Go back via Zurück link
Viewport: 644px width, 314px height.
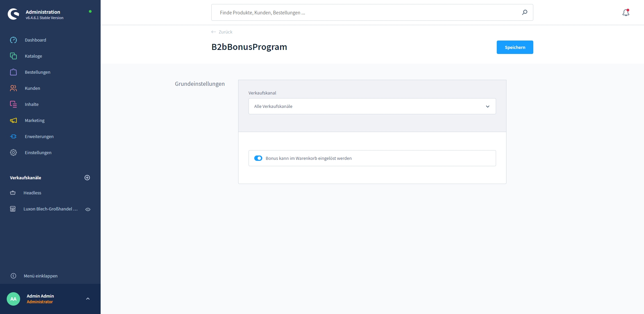[222, 32]
